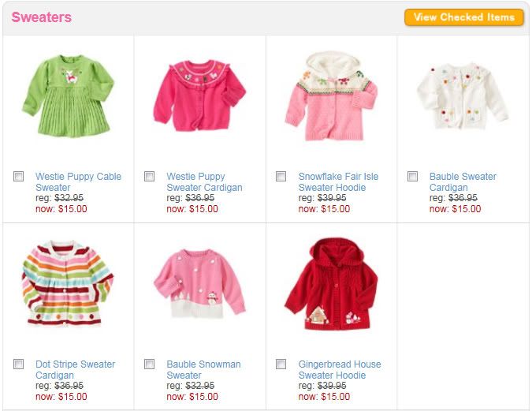The image size is (532, 411).
Task: Check the Westie Puppy Cable Sweater checkbox
Action: coord(19,177)
